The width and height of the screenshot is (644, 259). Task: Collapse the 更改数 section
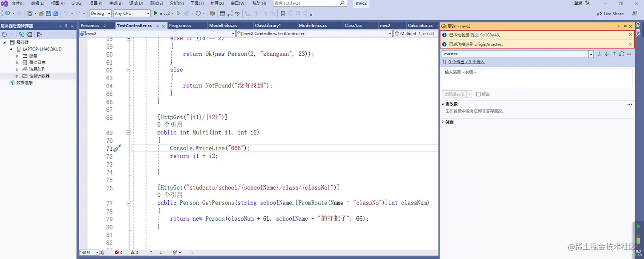[x=443, y=104]
